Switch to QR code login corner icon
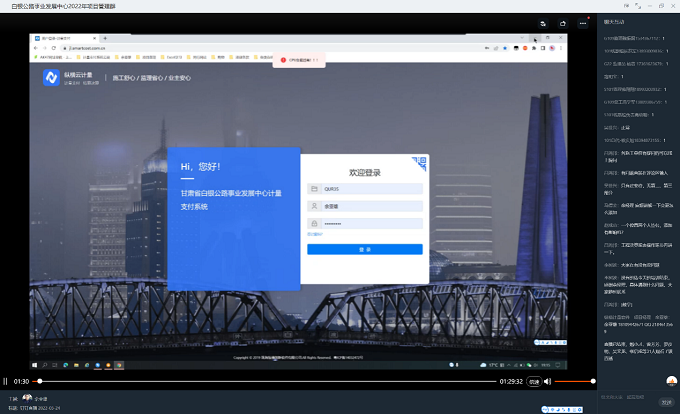The image size is (680, 414). 421,162
